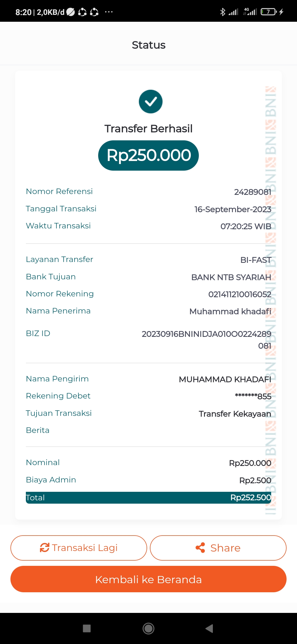
Task: Tap the three-dots notification overflow icon
Action: pyautogui.click(x=109, y=12)
